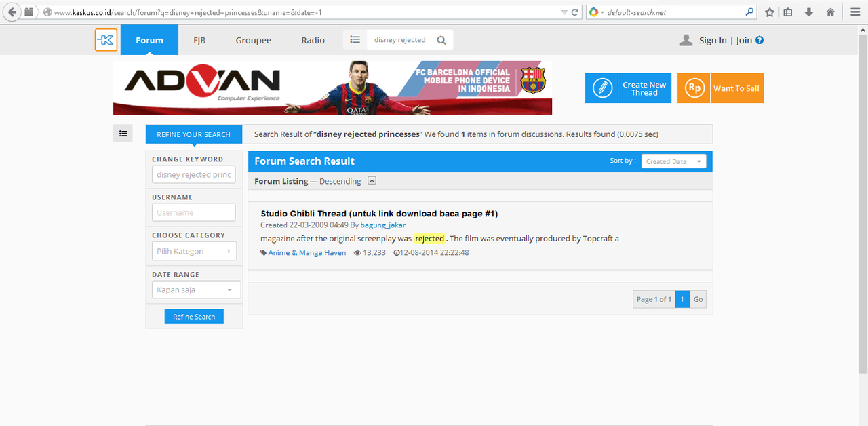
Task: Select the Refine Your Search tab
Action: (193, 134)
